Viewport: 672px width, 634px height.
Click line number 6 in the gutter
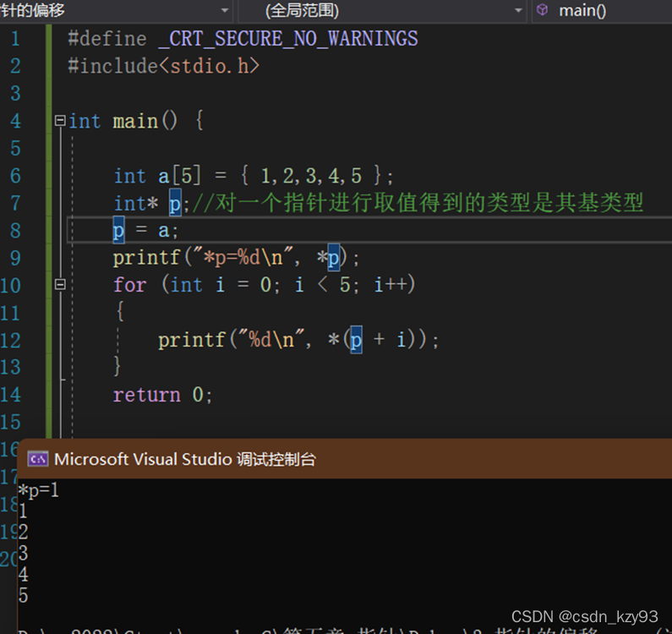click(15, 175)
